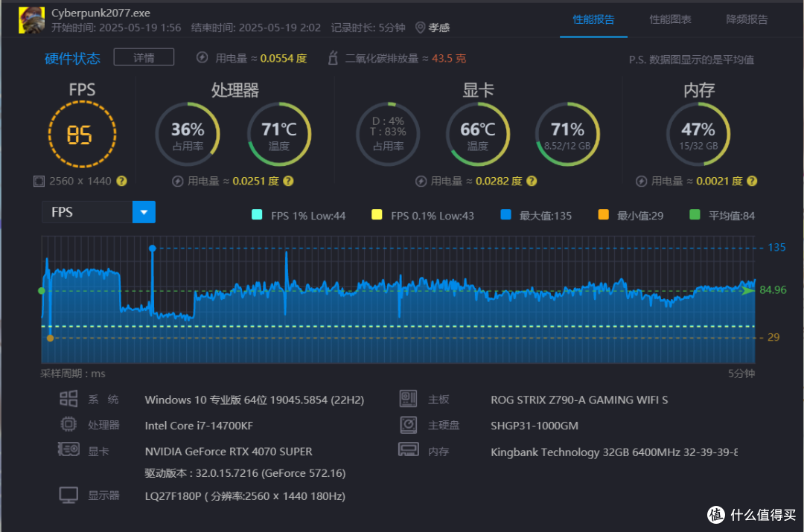Click the text Cyberpunk2077.exe
The width and height of the screenshot is (804, 532).
(100, 13)
